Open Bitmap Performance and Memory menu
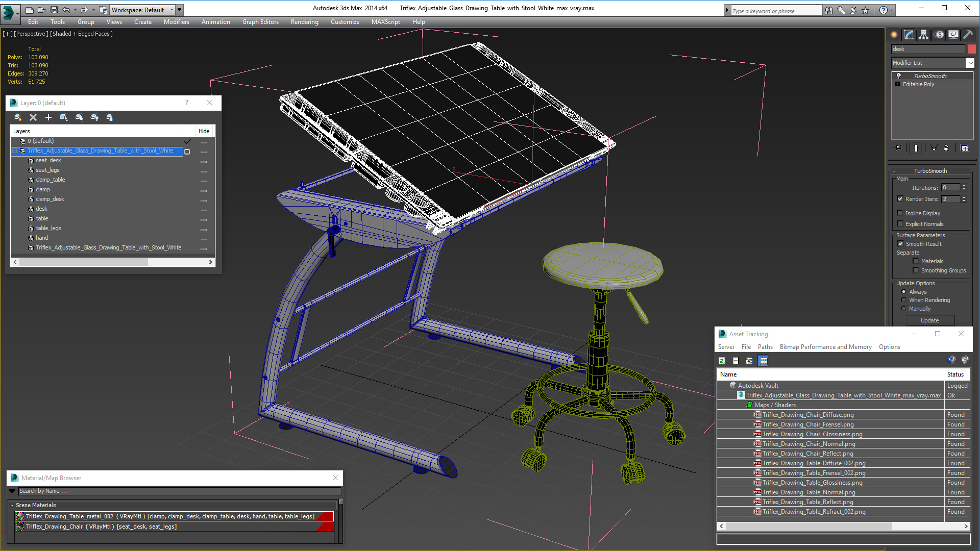Screen dimensions: 980x551 (825, 347)
